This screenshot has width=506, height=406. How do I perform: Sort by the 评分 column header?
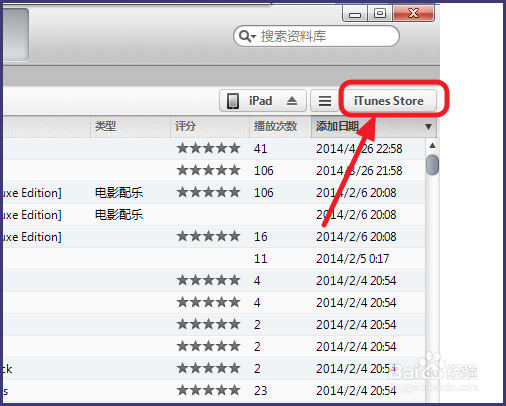pos(210,126)
